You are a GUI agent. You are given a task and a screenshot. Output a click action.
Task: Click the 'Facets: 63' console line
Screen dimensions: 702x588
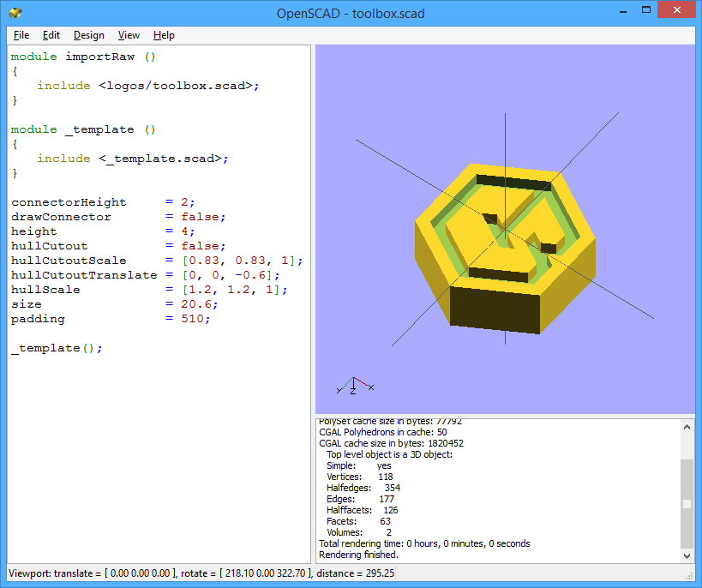(358, 521)
